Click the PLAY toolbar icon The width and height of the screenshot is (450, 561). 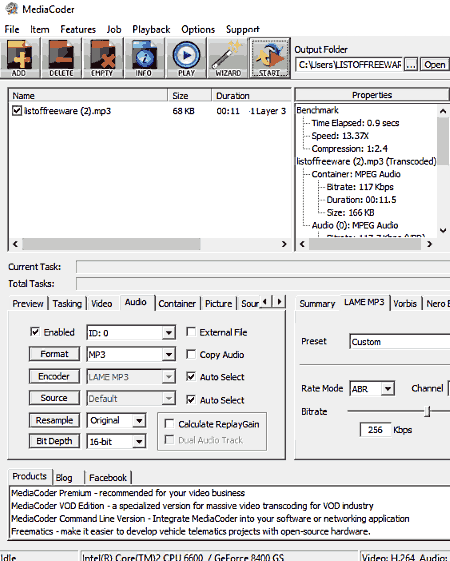(186, 58)
